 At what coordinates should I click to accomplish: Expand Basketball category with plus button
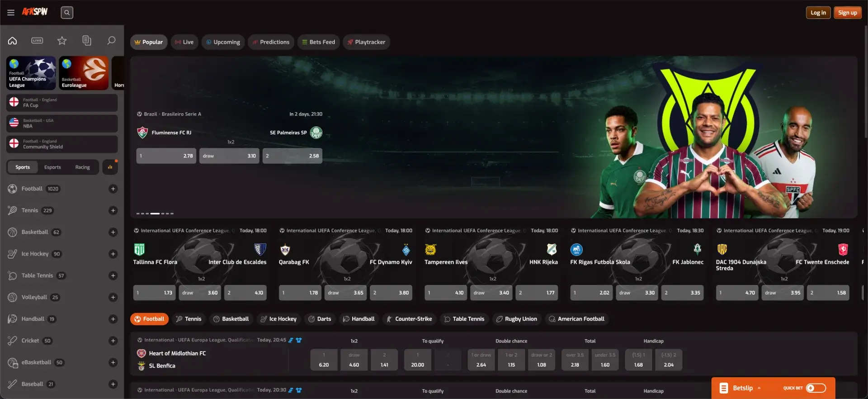point(113,232)
